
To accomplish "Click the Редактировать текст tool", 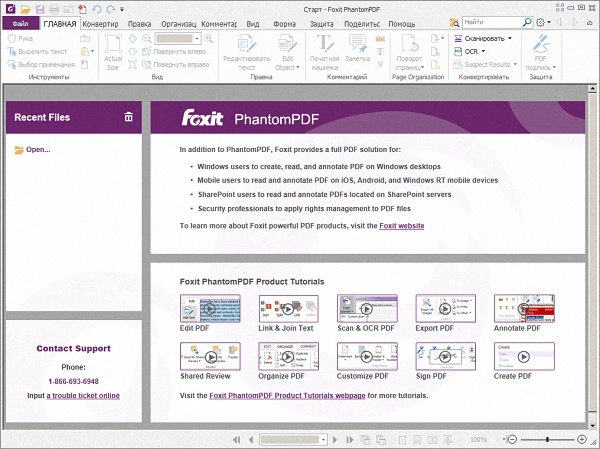I will coord(246,52).
